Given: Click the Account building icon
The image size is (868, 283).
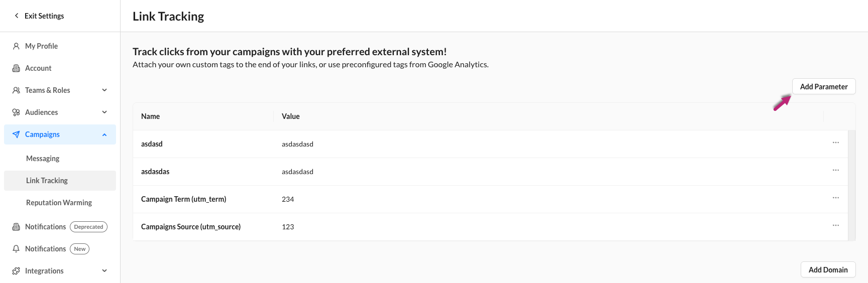Looking at the screenshot, I should 16,68.
